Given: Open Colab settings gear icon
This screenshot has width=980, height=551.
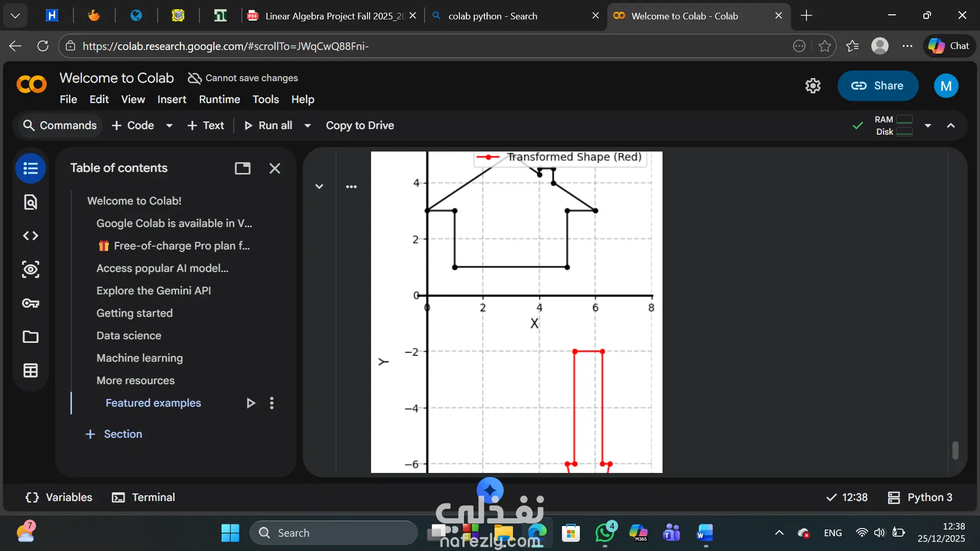Looking at the screenshot, I should tap(813, 86).
